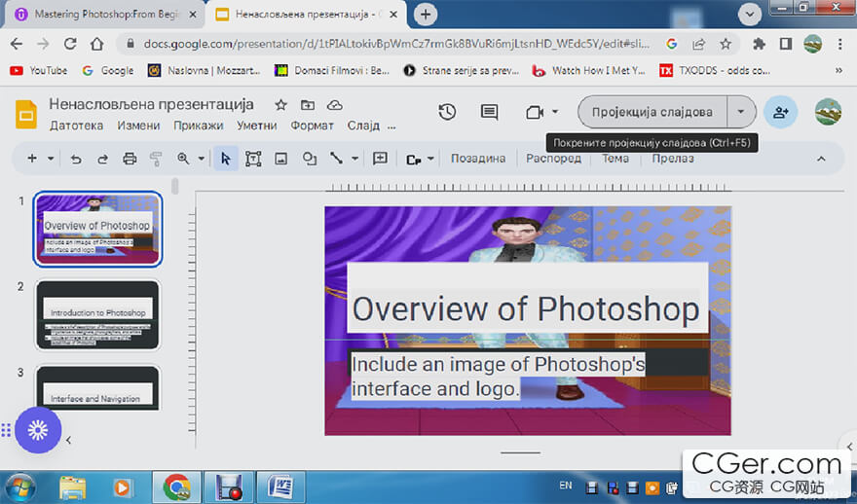
Task: Open the Слајд menu
Action: click(363, 126)
